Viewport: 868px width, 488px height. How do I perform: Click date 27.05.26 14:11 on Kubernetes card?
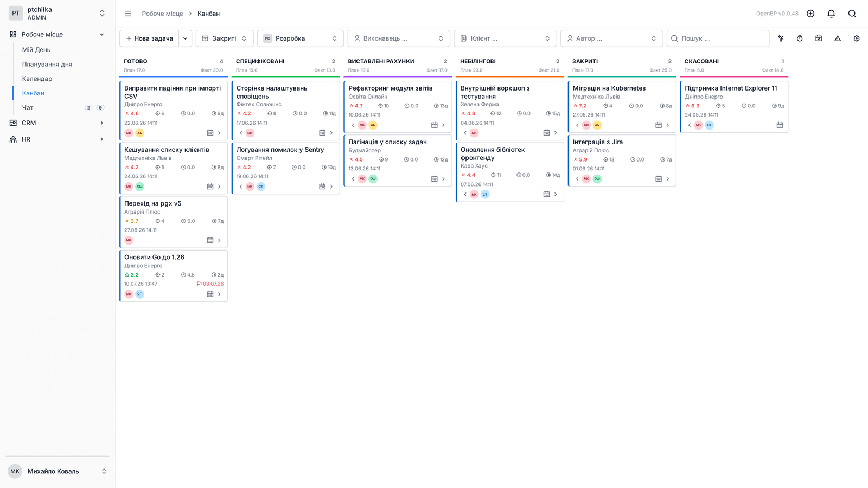click(x=589, y=115)
